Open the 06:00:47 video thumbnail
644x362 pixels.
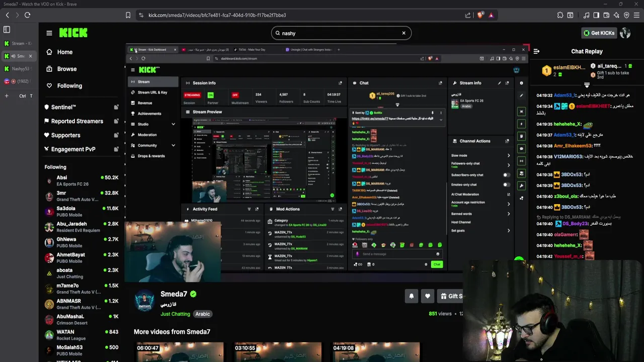tap(180, 352)
